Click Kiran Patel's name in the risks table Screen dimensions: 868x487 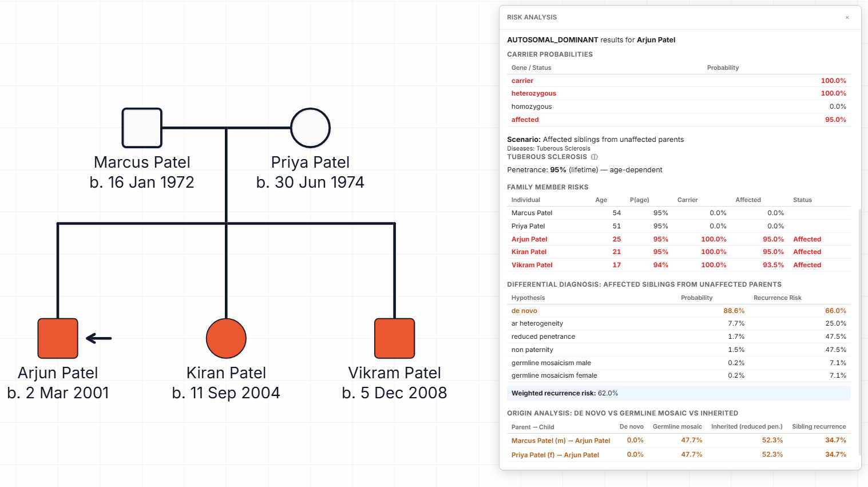tap(528, 252)
